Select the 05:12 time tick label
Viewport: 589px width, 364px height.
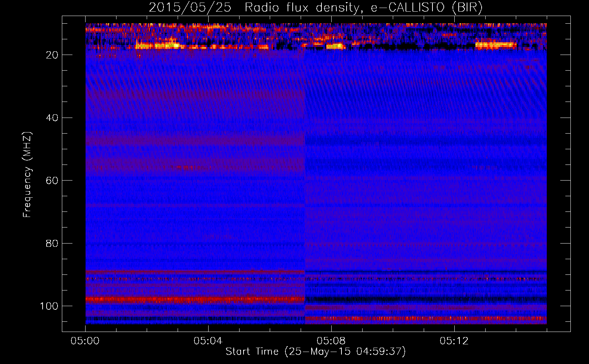click(x=454, y=341)
